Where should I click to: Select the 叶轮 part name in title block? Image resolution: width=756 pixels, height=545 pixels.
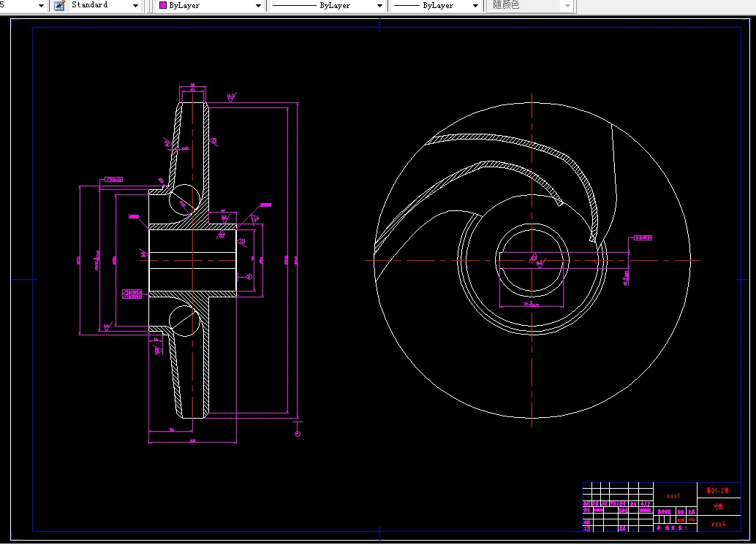pyautogui.click(x=718, y=506)
